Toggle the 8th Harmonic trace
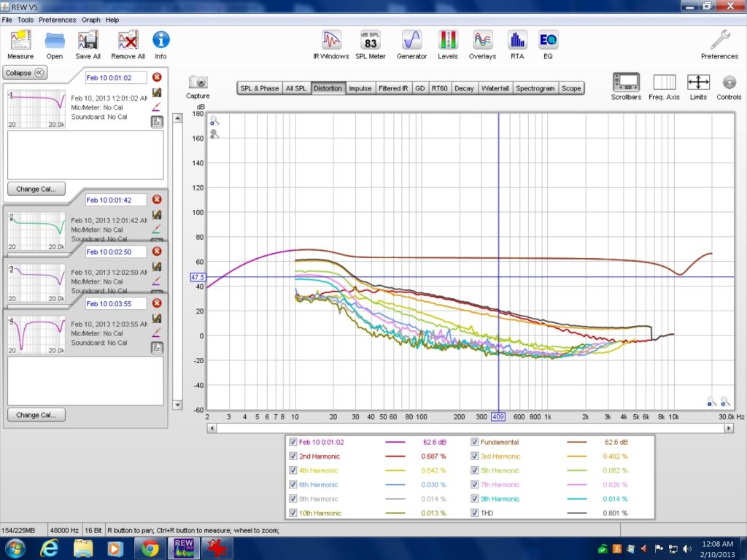747x560 pixels. click(293, 499)
